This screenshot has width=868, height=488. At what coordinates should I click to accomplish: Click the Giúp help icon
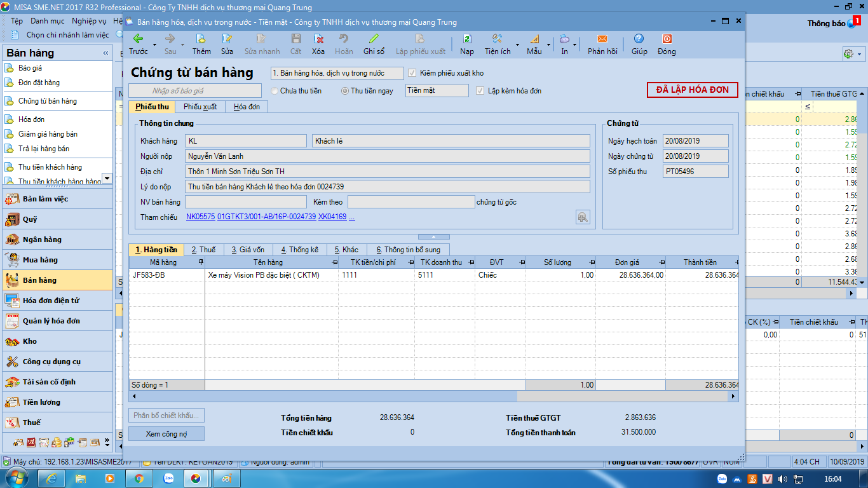click(x=639, y=39)
